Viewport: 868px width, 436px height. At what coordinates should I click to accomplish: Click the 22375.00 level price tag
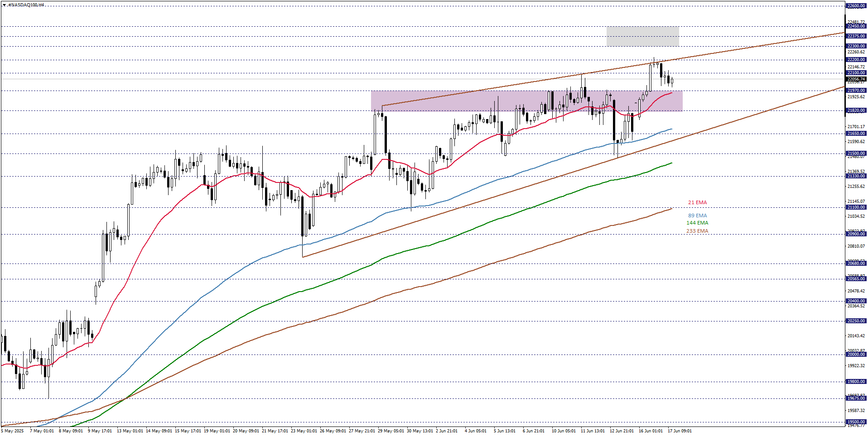click(x=856, y=36)
